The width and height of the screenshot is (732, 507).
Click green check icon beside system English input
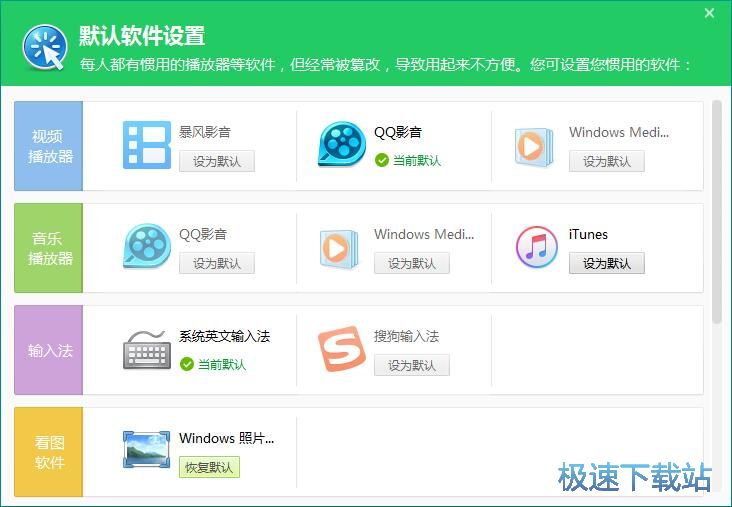pos(187,364)
